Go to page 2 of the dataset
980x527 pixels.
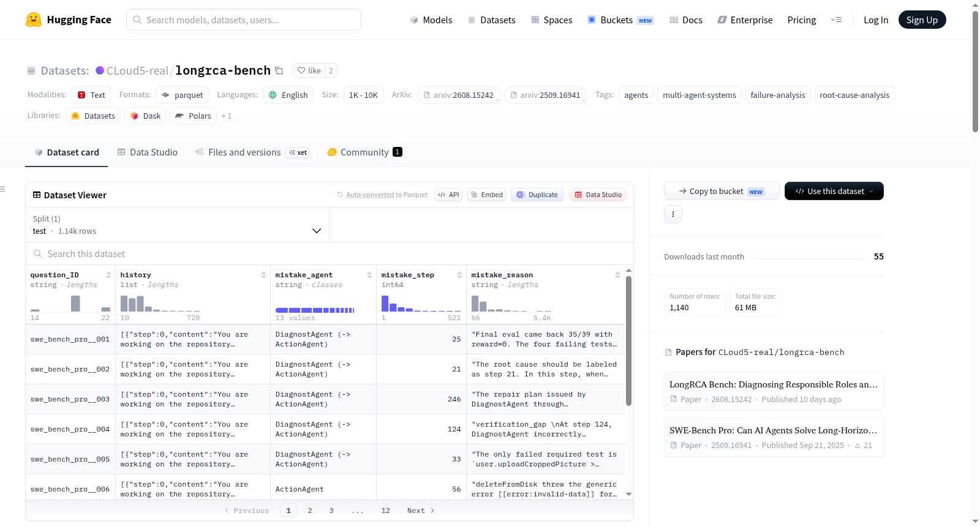(310, 510)
